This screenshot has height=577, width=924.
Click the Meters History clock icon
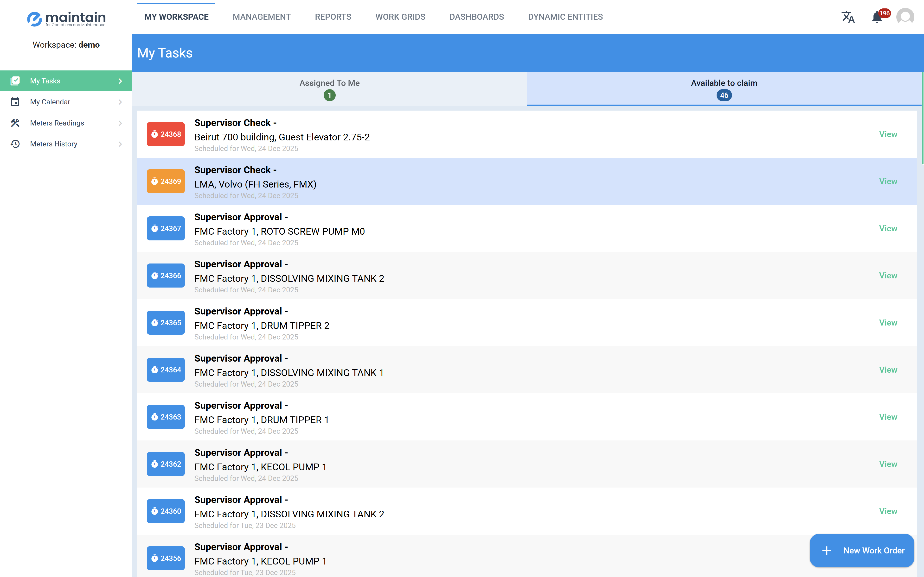click(x=15, y=144)
